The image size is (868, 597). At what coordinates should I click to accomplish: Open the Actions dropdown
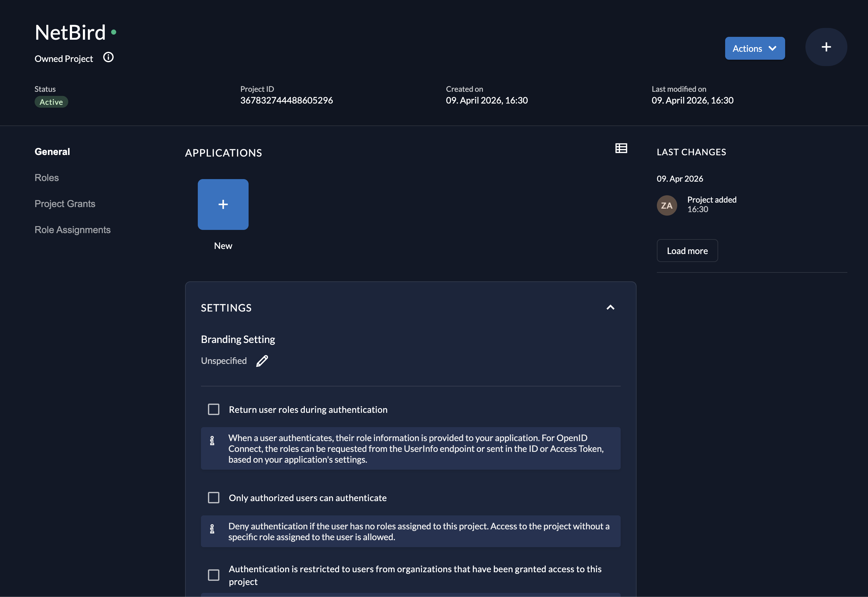coord(754,49)
